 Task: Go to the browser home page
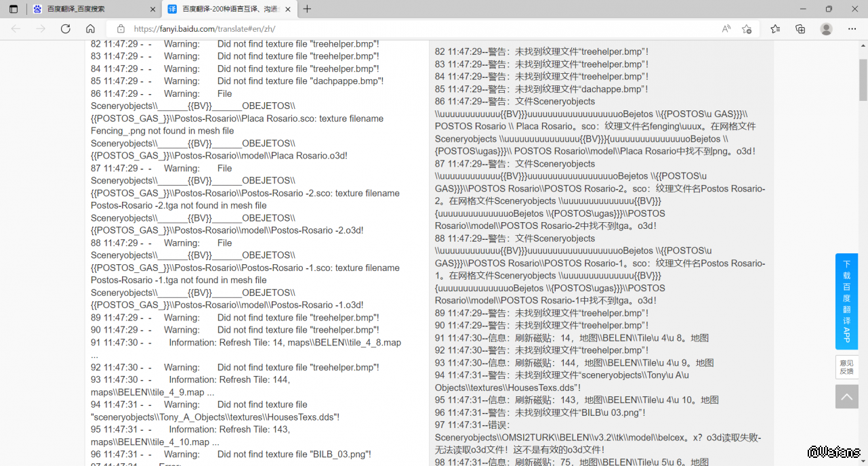[90, 29]
